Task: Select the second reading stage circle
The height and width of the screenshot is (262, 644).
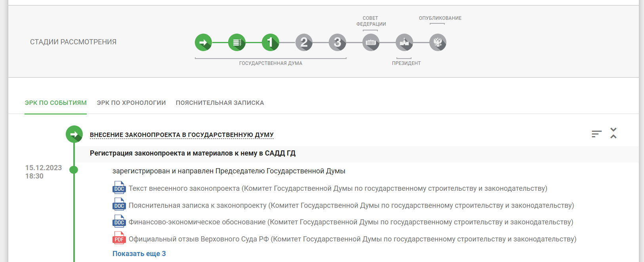Action: click(304, 42)
